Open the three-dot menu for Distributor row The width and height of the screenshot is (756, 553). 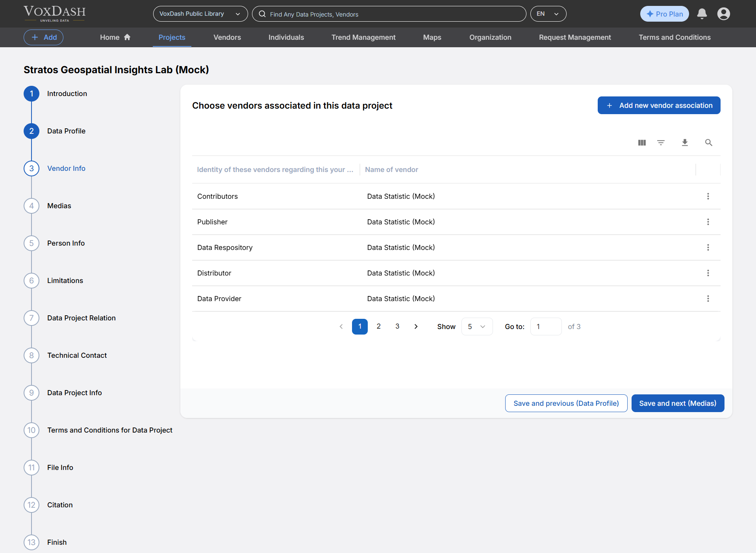pyautogui.click(x=708, y=273)
